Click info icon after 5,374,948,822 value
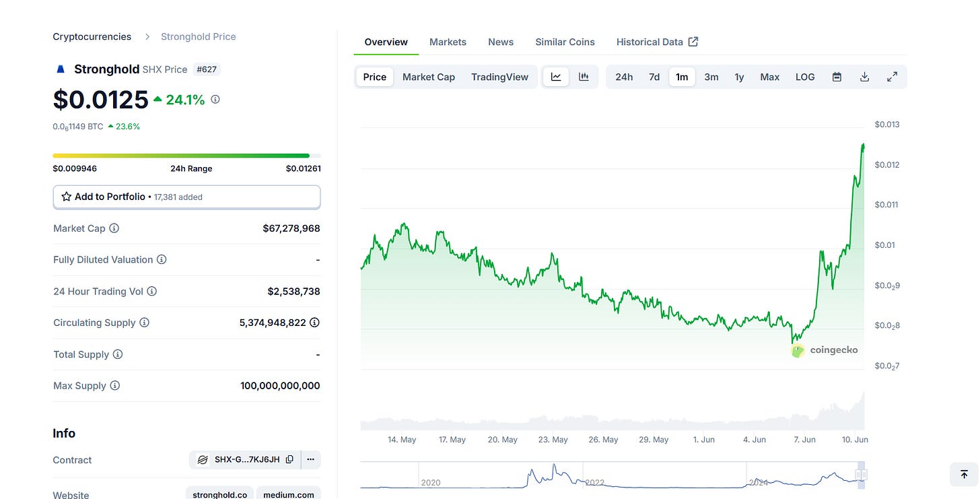This screenshot has width=980, height=499. point(314,323)
